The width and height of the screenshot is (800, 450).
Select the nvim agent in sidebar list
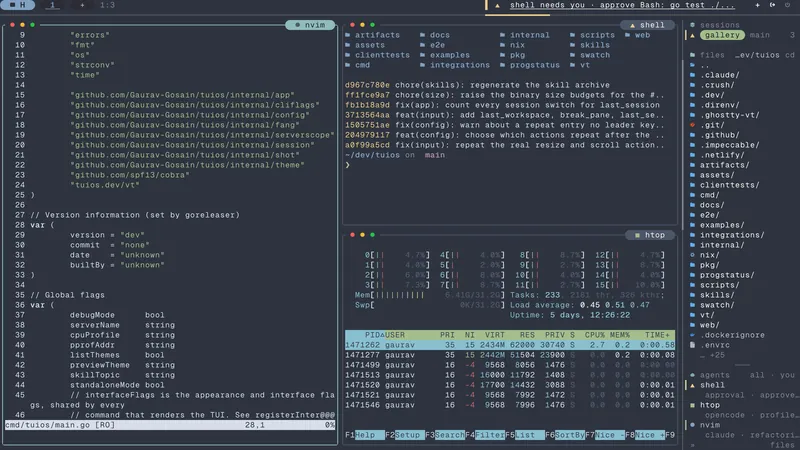710,425
